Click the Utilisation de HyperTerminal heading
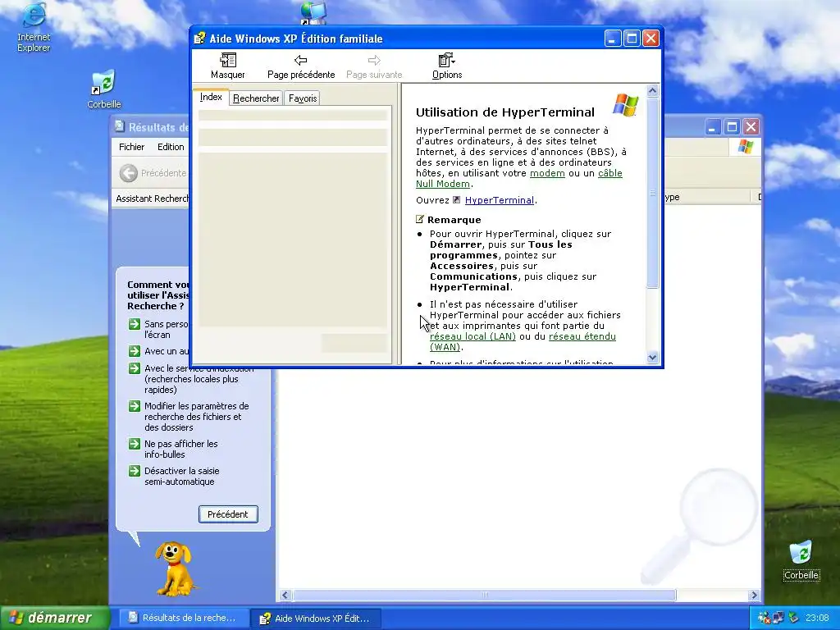This screenshot has height=630, width=840. click(x=505, y=112)
